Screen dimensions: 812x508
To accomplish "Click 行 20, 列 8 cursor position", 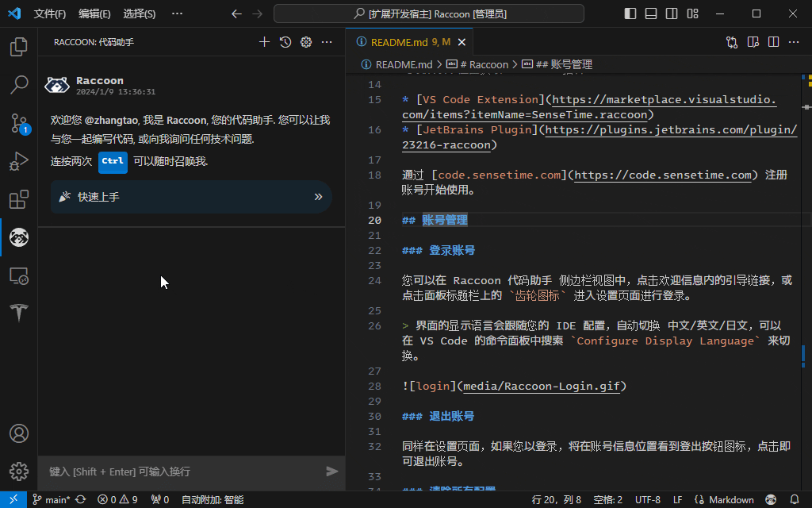I will 556,500.
